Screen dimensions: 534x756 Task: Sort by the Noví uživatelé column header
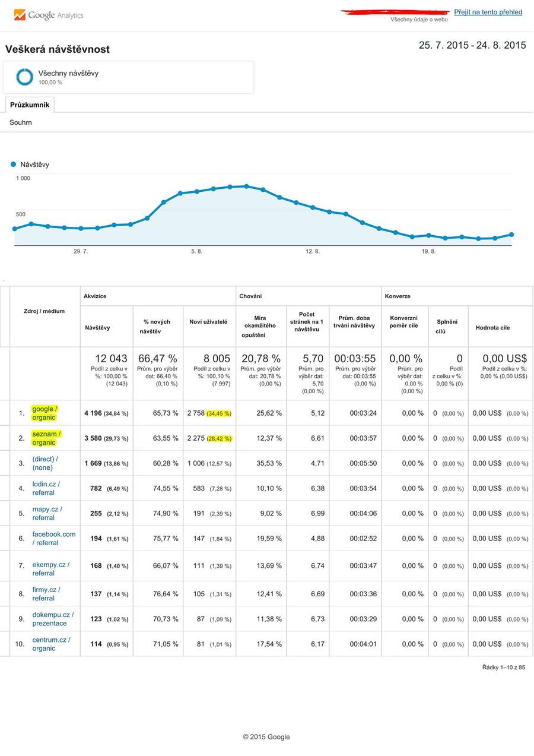point(208,322)
